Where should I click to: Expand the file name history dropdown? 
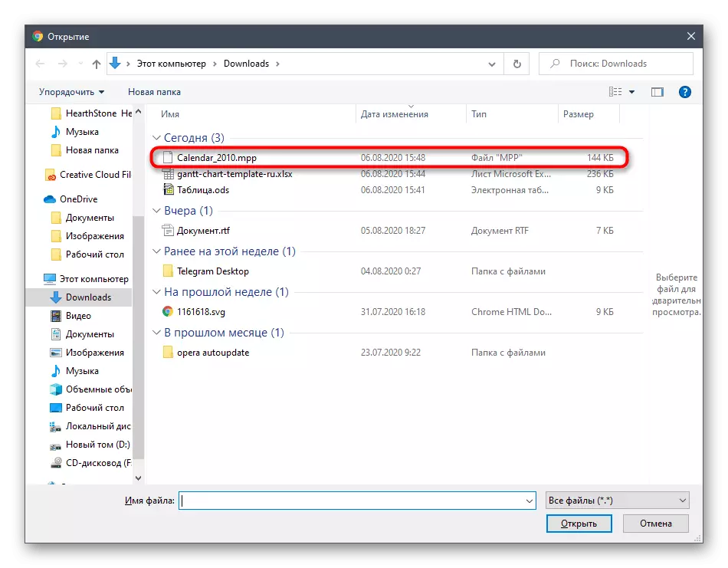pos(529,501)
